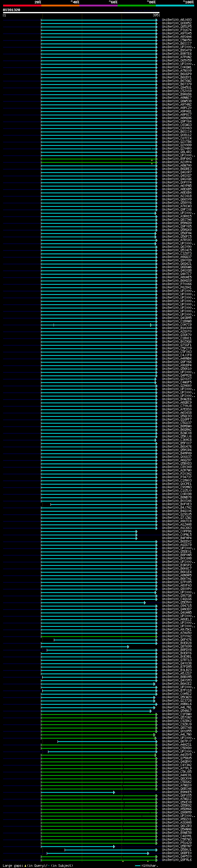The image size is (197, 868).
Task: Select hit label UniRef100_C7YHJ8
Action: (x=177, y=406)
